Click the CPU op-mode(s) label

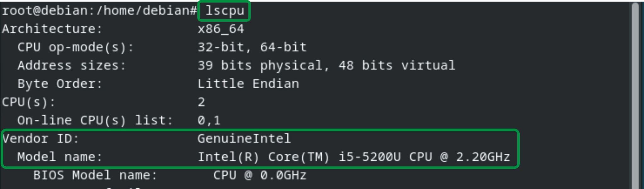[75, 47]
